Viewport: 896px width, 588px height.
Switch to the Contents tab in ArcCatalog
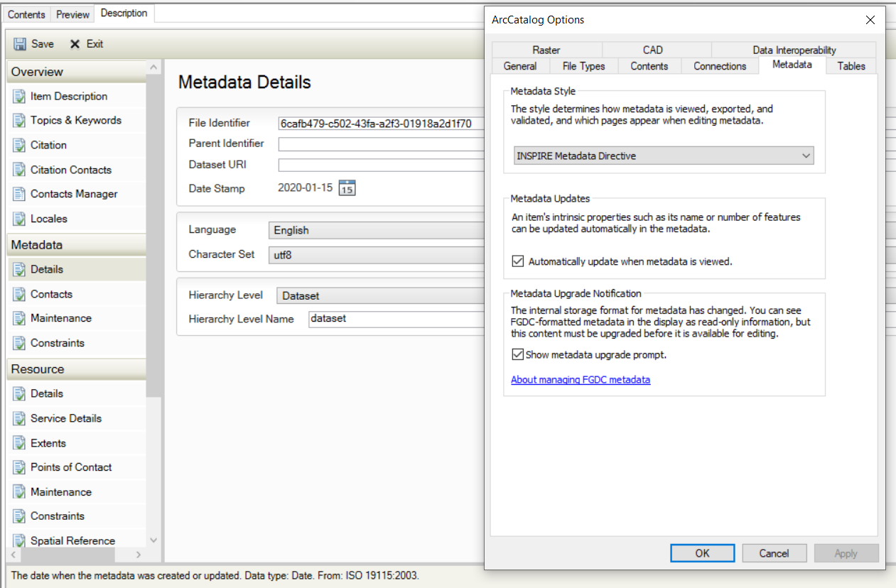pos(27,14)
